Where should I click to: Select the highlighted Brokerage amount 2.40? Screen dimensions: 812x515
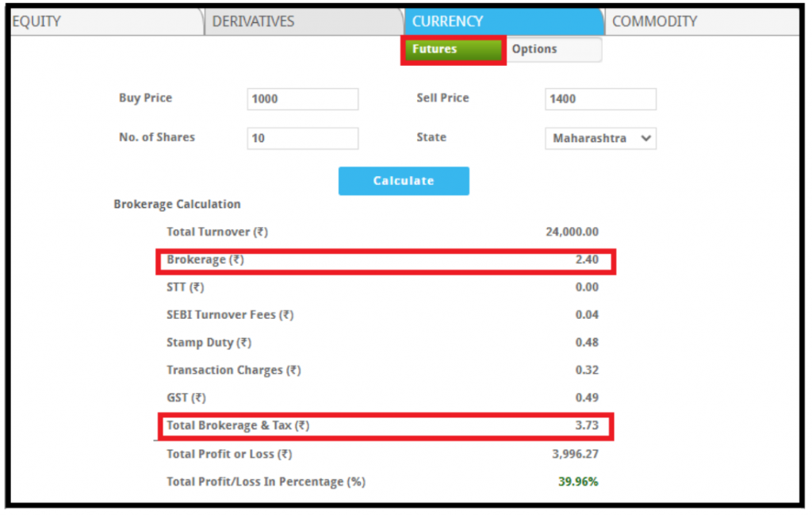coord(587,259)
